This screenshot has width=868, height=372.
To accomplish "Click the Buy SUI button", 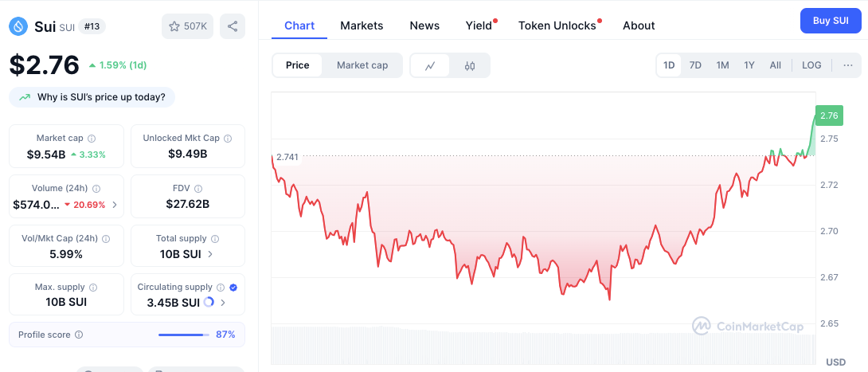I will pos(831,21).
